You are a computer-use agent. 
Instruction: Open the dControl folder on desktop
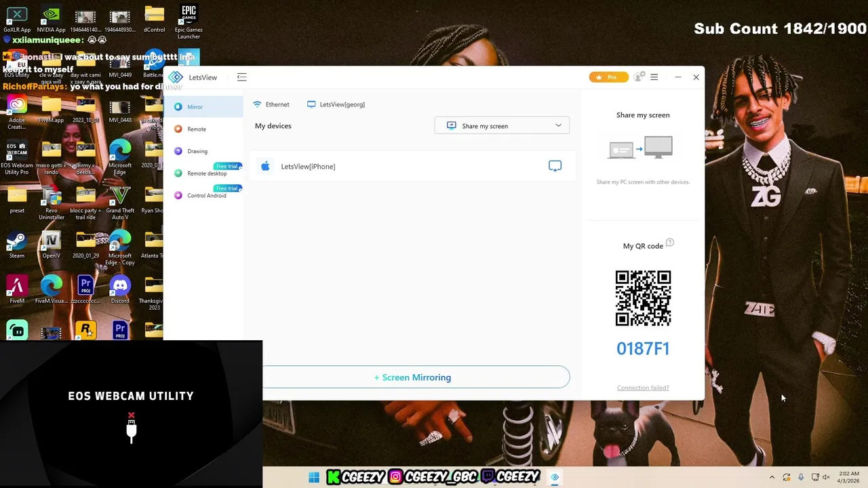point(154,20)
